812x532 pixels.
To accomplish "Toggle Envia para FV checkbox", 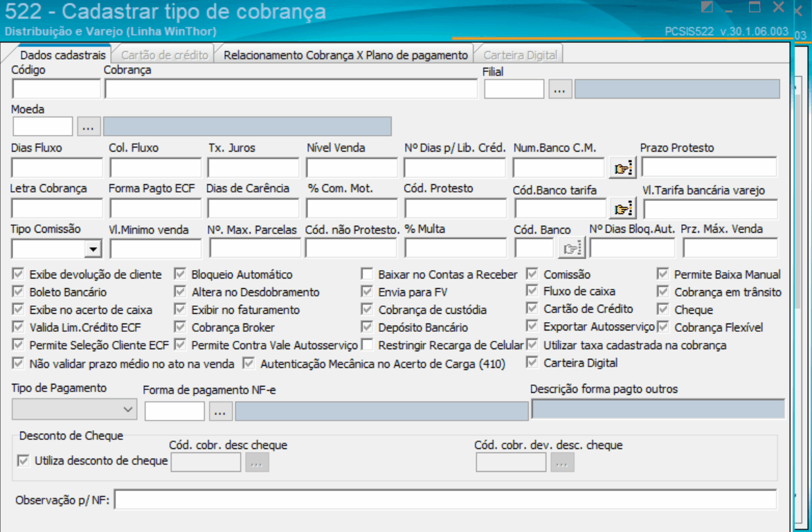I will (367, 291).
